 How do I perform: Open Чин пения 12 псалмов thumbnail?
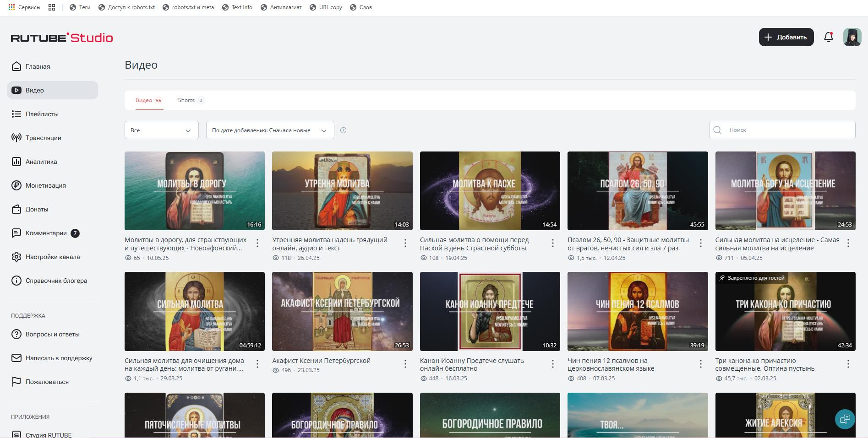click(x=638, y=311)
